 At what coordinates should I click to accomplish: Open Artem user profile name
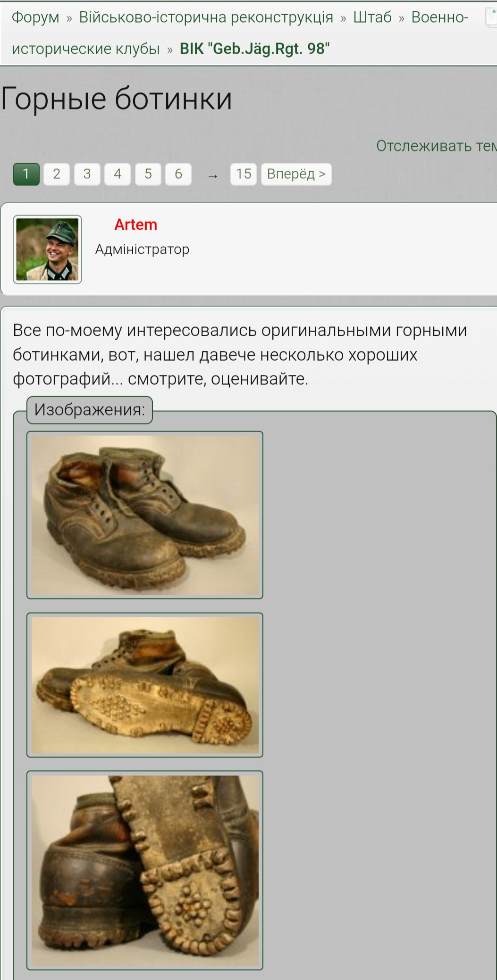[x=135, y=224]
